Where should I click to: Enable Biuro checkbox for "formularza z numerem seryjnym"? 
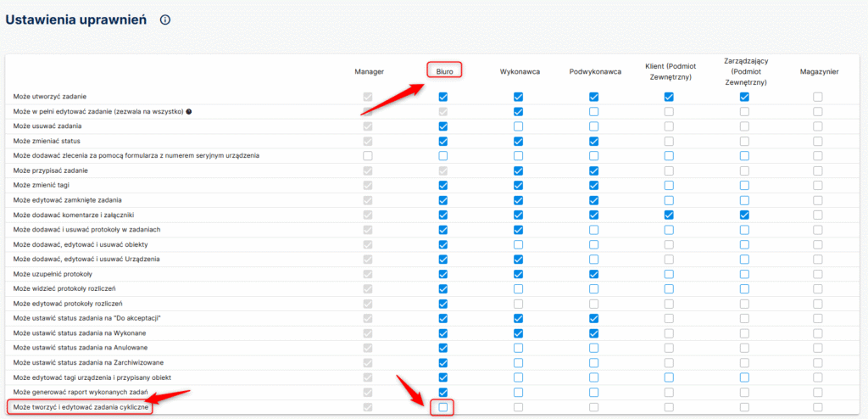(442, 156)
